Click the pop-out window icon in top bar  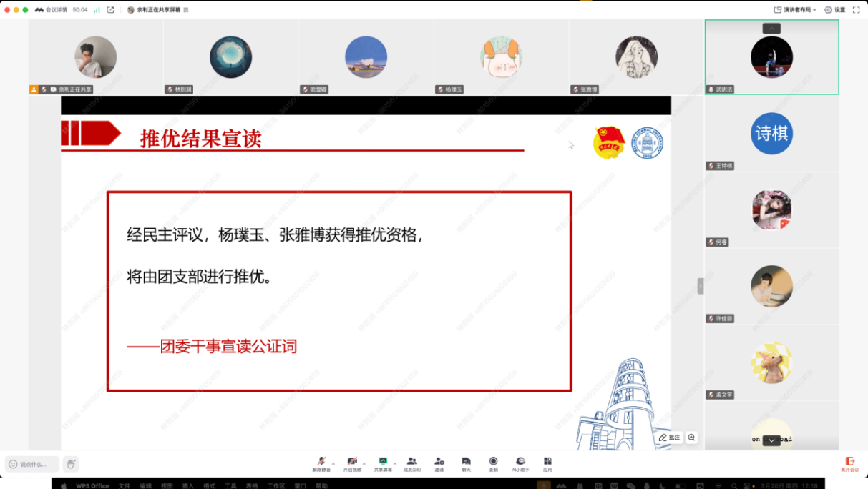point(110,10)
